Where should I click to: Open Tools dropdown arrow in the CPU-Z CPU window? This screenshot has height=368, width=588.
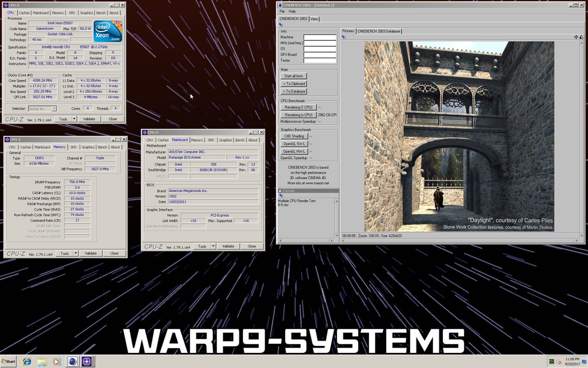pyautogui.click(x=74, y=119)
